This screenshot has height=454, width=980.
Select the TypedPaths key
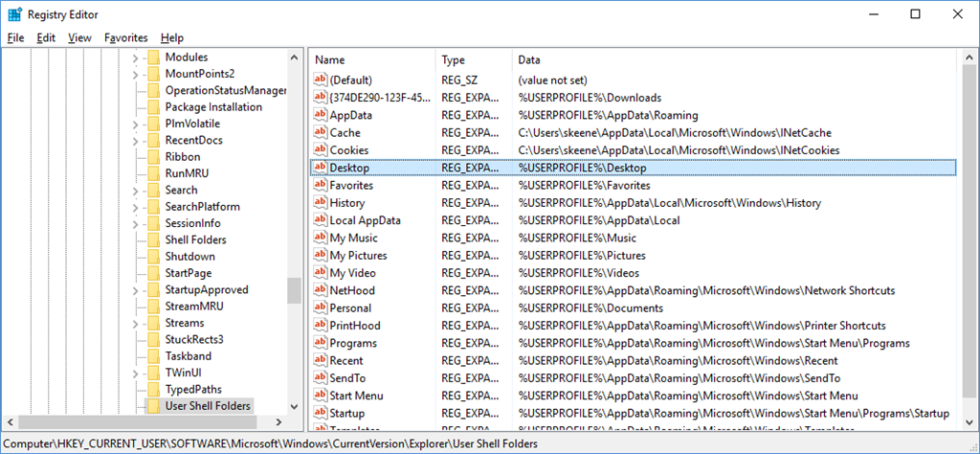coord(193,390)
